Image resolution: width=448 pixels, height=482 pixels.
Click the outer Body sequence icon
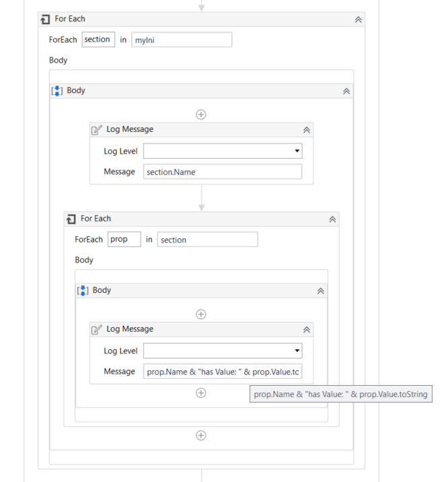tap(57, 91)
